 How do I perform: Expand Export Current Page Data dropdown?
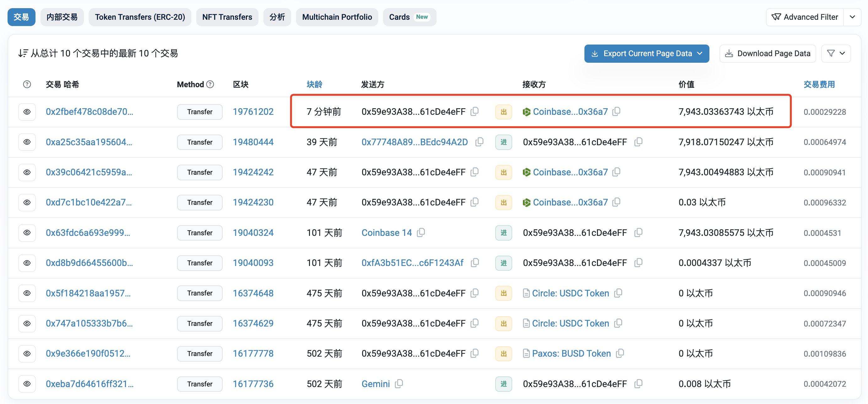point(647,54)
